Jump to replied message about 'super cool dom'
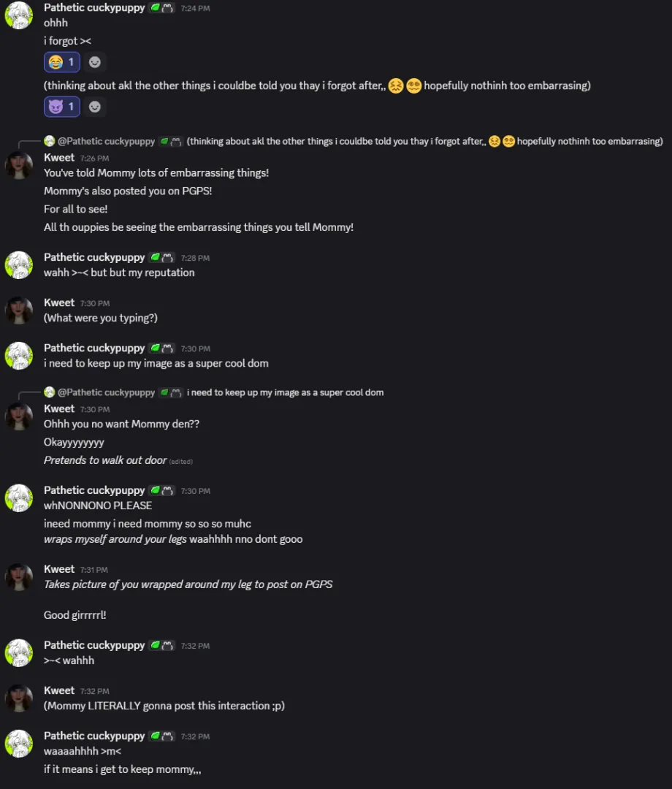 click(x=285, y=392)
